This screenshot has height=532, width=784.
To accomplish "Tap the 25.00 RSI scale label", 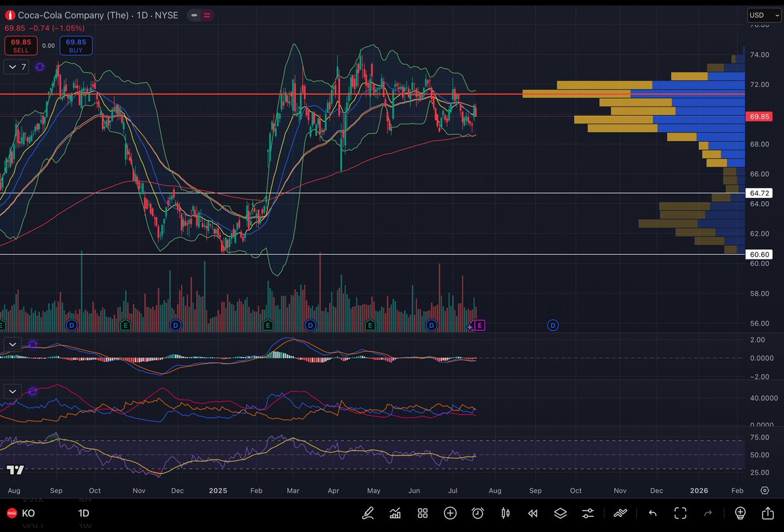I will click(x=760, y=472).
